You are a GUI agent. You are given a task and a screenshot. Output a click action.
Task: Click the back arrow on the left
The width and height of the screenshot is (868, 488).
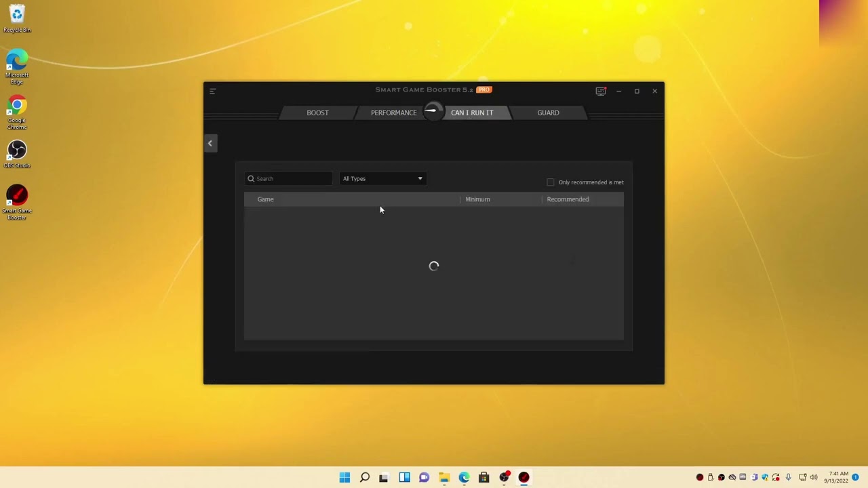[210, 143]
